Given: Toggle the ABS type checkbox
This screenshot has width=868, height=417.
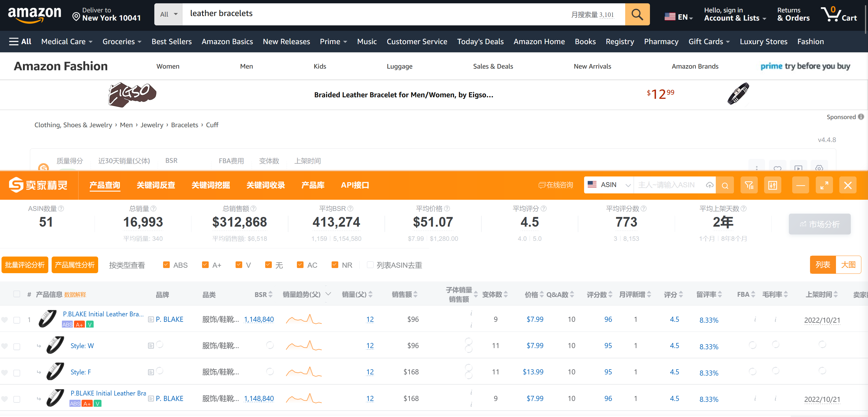Looking at the screenshot, I should [x=166, y=265].
